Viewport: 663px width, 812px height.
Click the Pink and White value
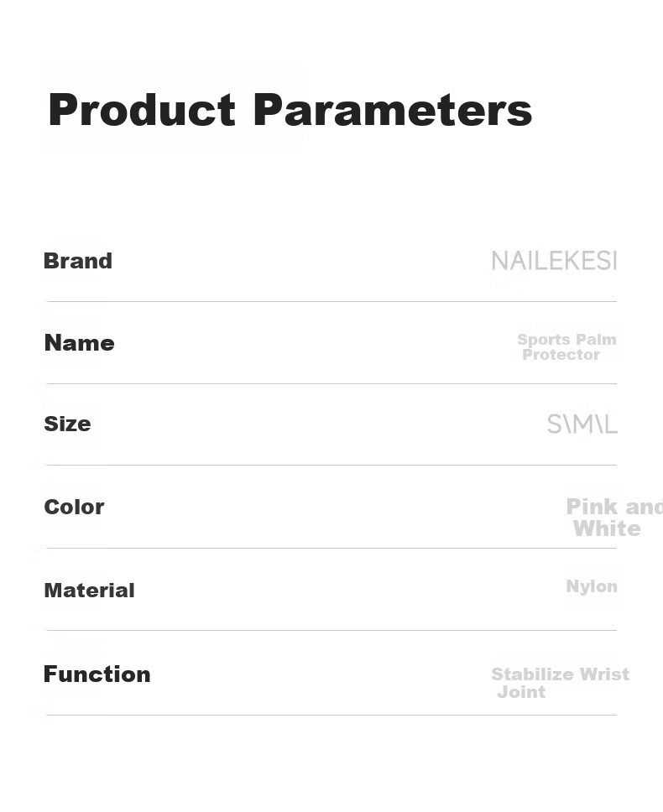pyautogui.click(x=614, y=518)
